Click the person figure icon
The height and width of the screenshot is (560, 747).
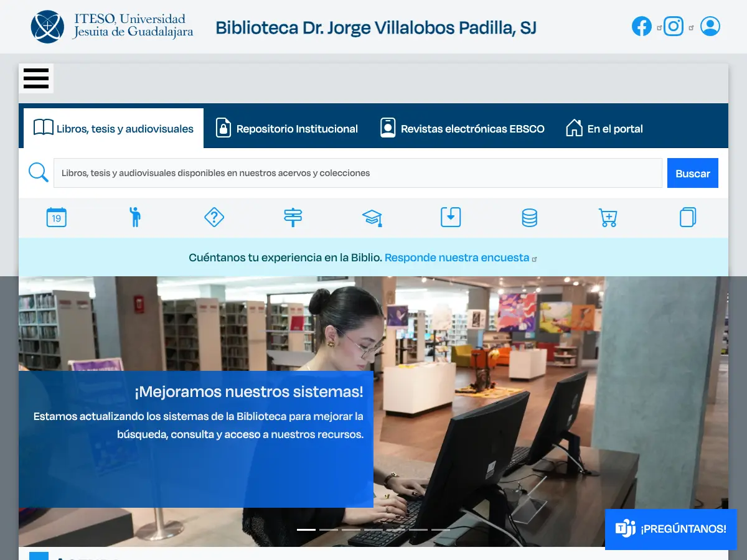click(x=135, y=217)
